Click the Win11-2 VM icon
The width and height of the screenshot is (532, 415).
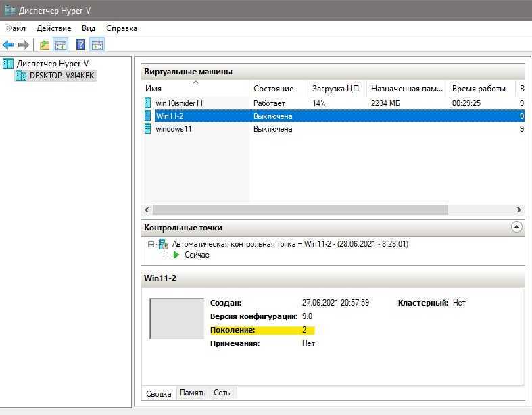[x=147, y=116]
